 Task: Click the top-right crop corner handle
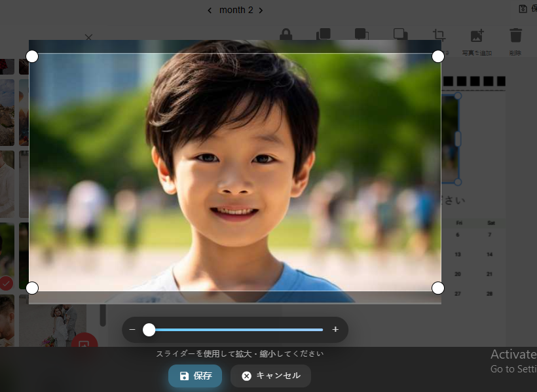[x=438, y=57]
